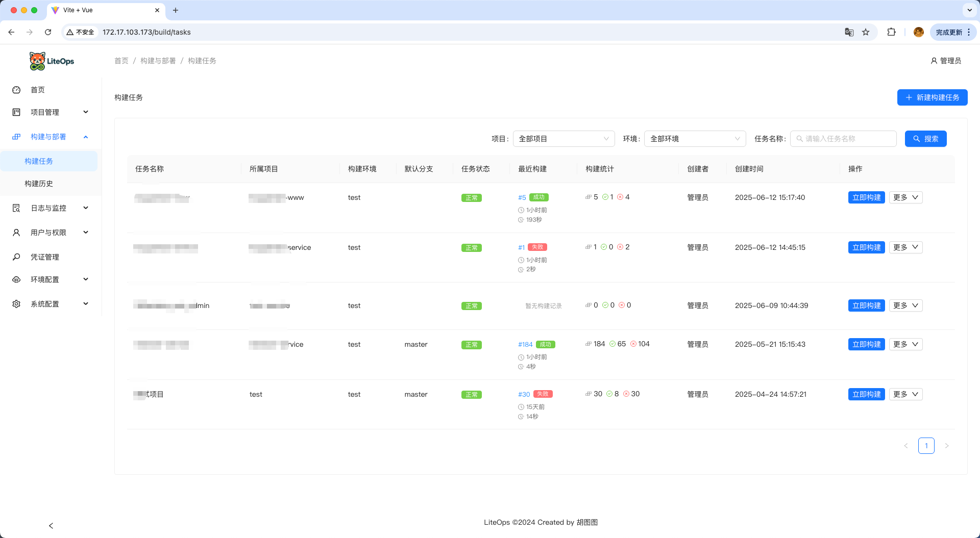Open the 全部环境 environment dropdown

tap(695, 139)
